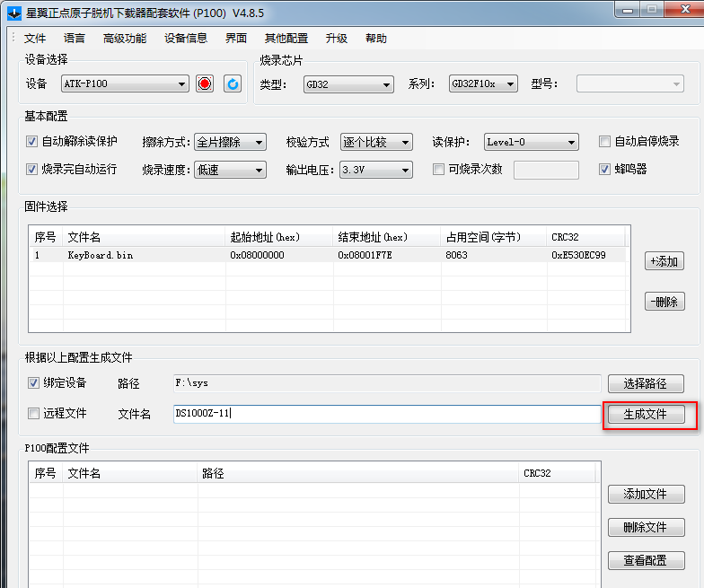Open the empty 型号 dropdown
Image resolution: width=704 pixels, height=588 pixels.
[630, 84]
